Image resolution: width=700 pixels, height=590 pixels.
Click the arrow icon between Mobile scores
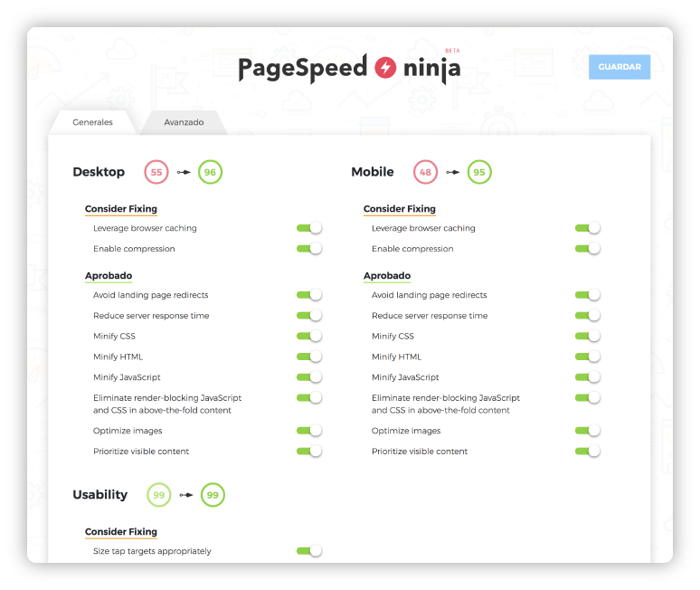(453, 172)
